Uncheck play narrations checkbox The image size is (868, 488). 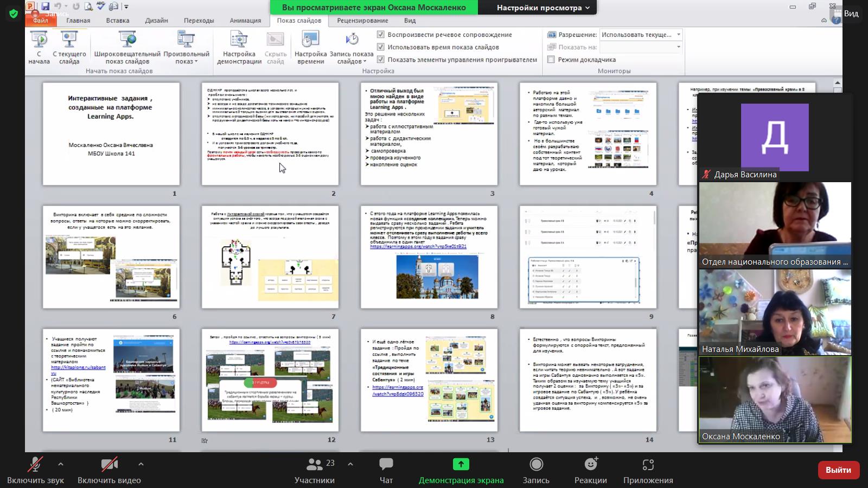381,35
